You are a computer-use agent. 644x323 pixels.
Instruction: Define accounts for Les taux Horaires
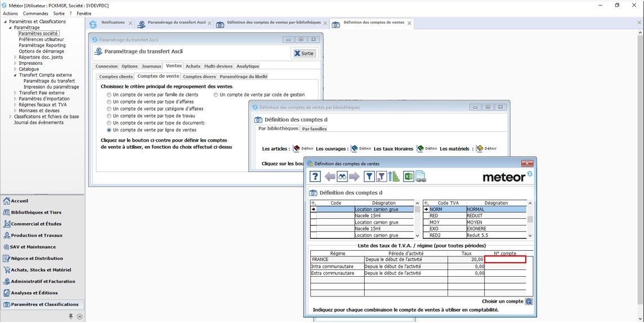427,149
